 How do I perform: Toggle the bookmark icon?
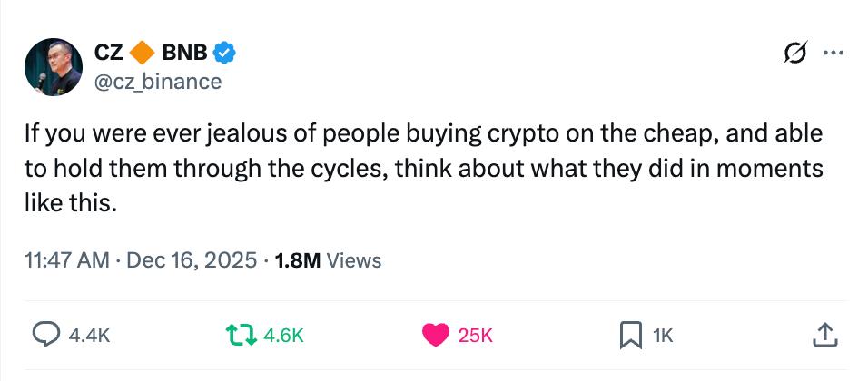[x=630, y=335]
